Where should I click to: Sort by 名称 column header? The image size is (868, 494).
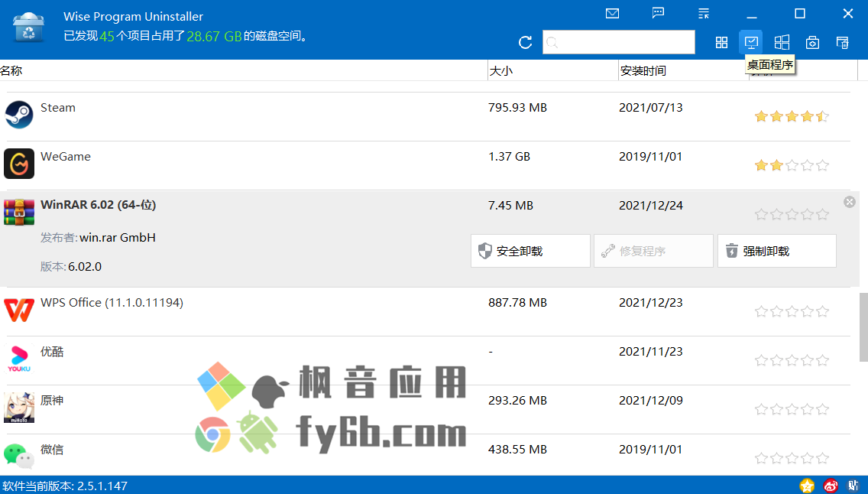click(11, 71)
